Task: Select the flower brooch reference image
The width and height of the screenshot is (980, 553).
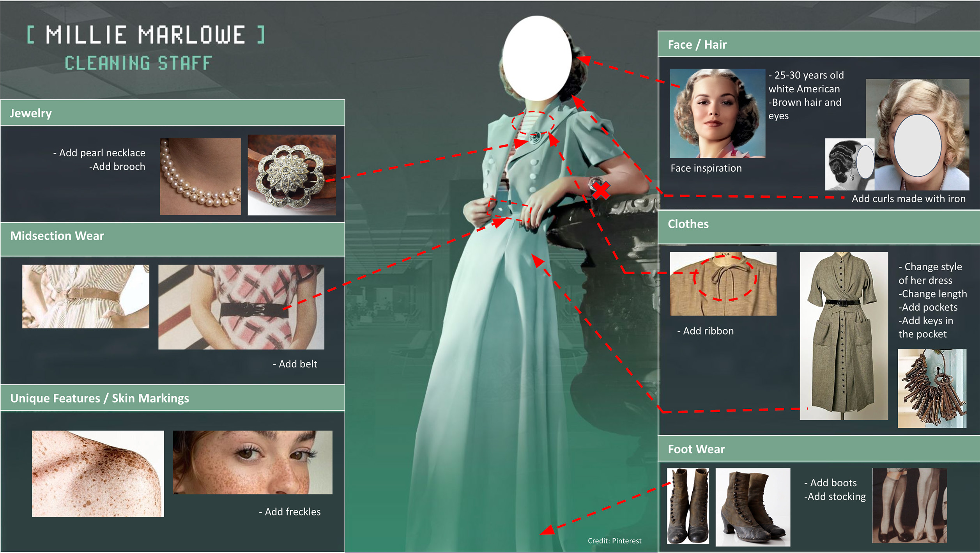Action: tap(292, 175)
